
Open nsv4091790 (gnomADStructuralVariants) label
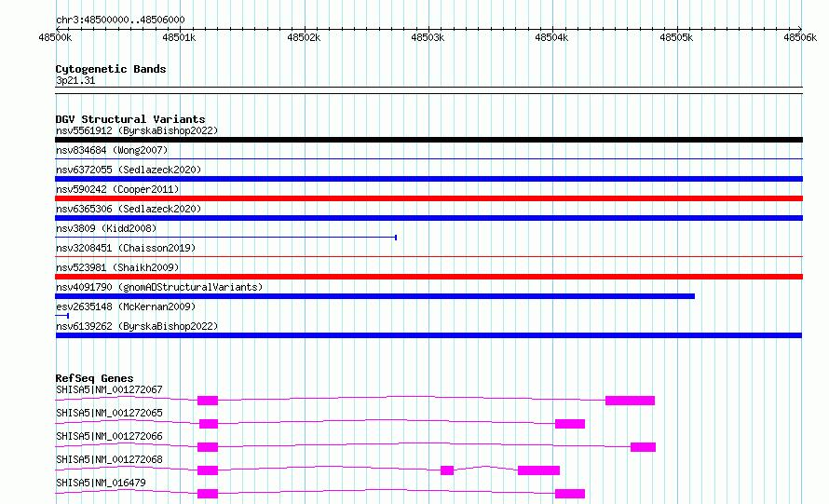tap(159, 287)
